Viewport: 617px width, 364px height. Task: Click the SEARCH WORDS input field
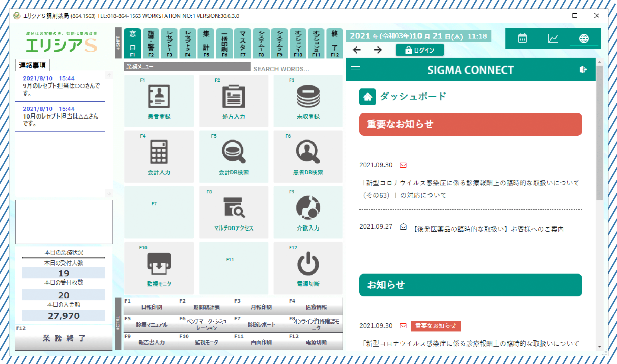tap(297, 69)
